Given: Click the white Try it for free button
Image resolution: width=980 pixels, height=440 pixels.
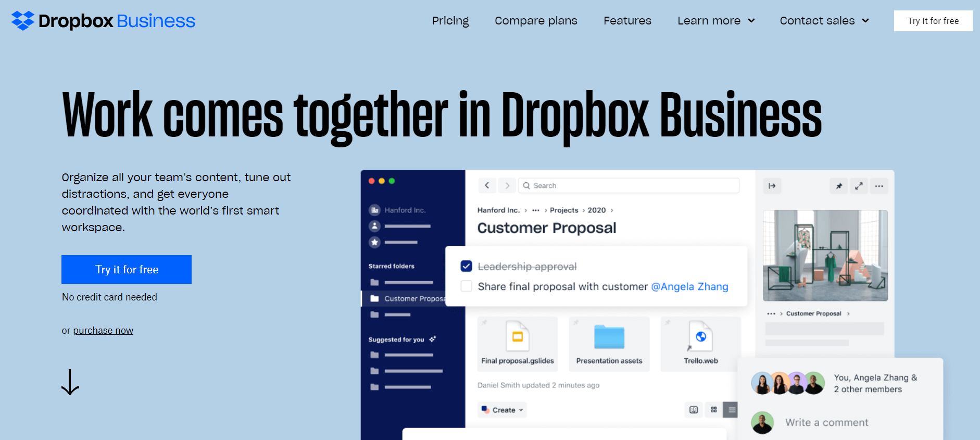Looking at the screenshot, I should click(x=933, y=21).
